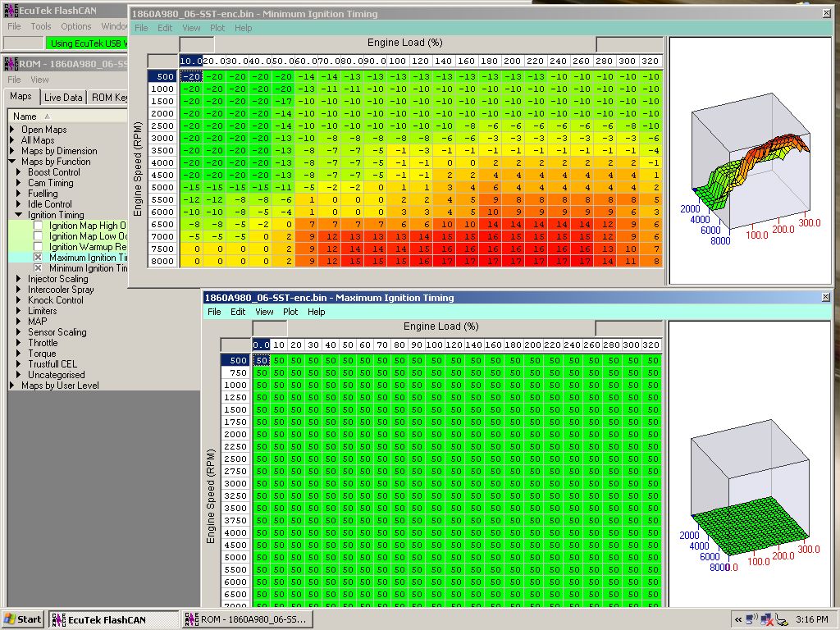Switch to EcuTek FlashCAN taskbar button

point(113,620)
